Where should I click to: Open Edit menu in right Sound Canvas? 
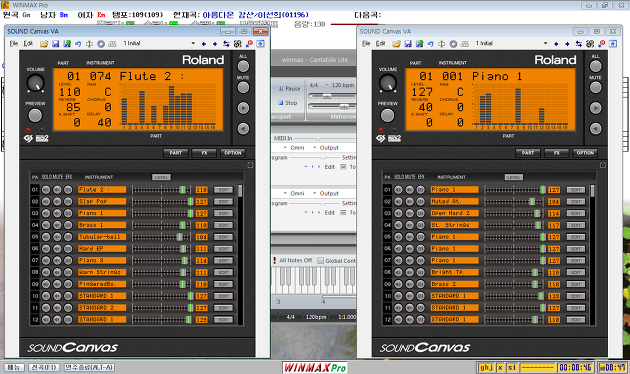(x=380, y=43)
